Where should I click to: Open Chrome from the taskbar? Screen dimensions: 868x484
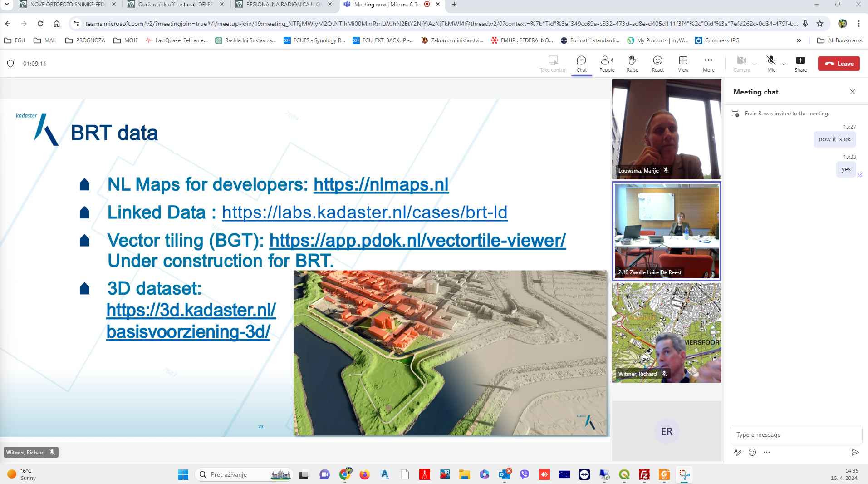345,474
